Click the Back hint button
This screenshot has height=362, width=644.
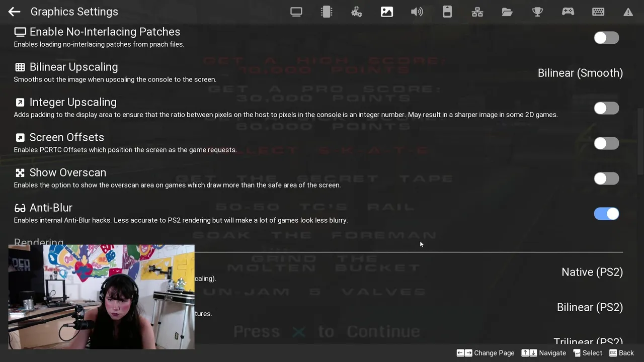point(622,353)
